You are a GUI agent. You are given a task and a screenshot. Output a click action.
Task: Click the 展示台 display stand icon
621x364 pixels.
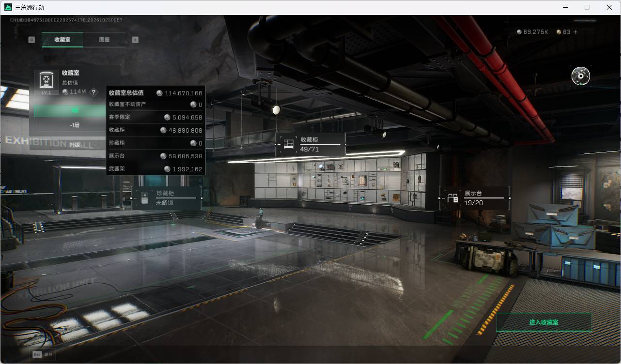[x=453, y=198]
